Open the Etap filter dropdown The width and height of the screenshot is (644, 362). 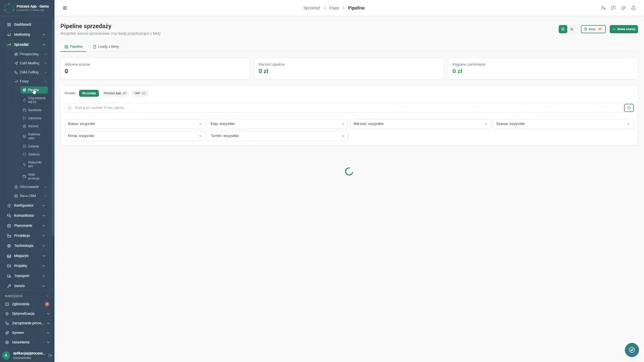pyautogui.click(x=278, y=124)
